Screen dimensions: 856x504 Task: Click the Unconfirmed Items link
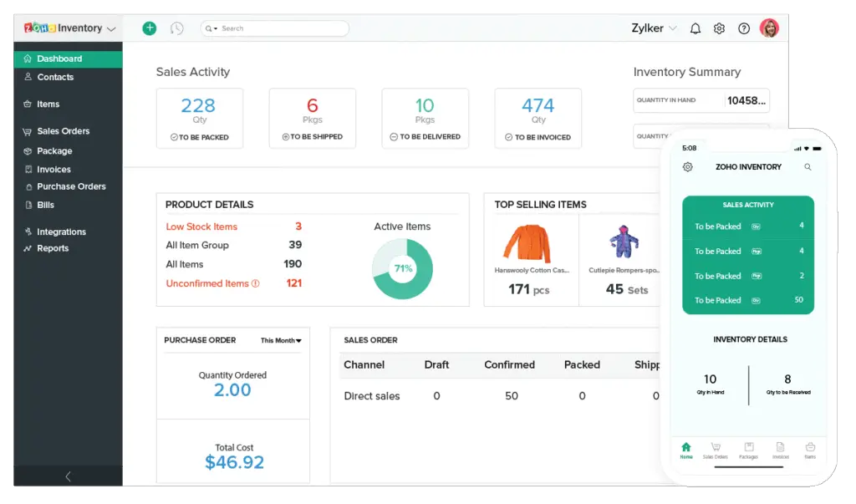pyautogui.click(x=207, y=283)
